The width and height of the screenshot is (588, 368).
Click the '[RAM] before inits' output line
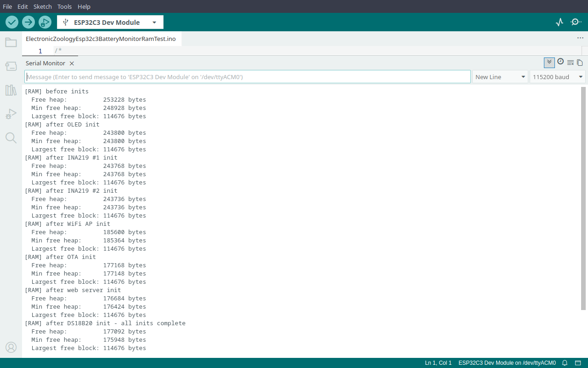pos(57,92)
